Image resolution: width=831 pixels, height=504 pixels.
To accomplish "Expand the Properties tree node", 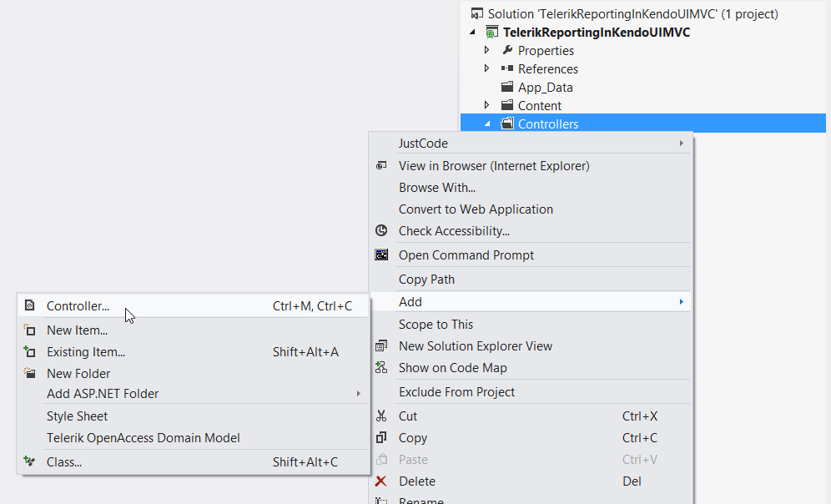I will (487, 51).
